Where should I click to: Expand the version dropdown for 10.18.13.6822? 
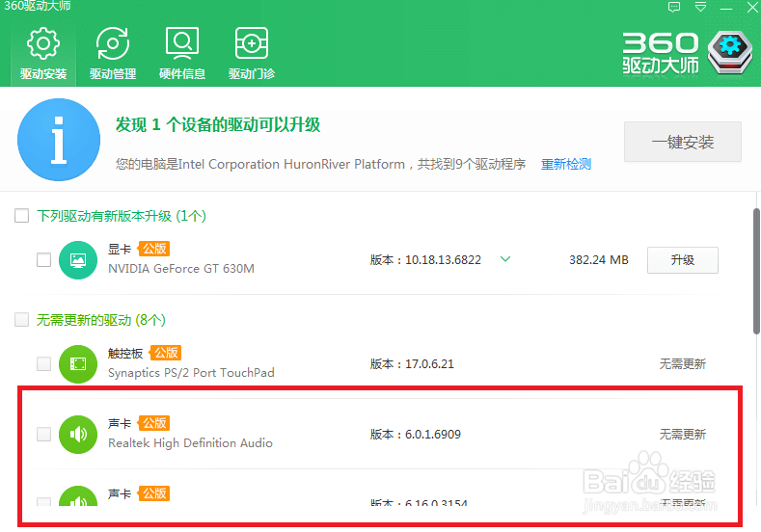pos(505,259)
